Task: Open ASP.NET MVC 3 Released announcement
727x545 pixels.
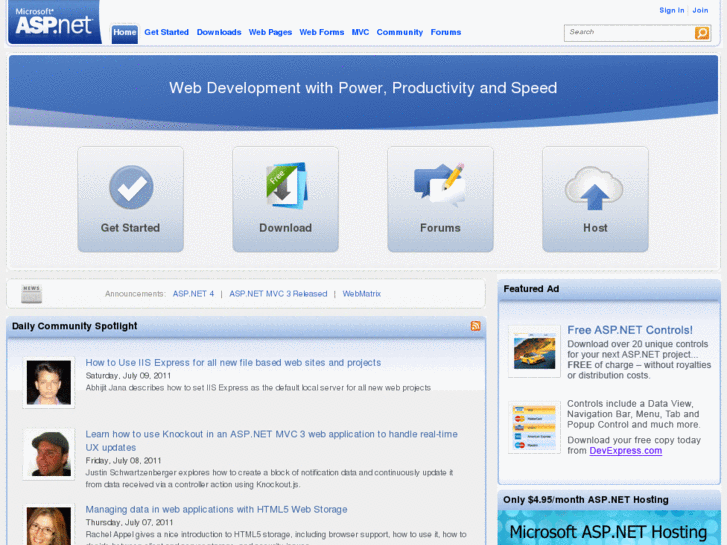Action: tap(278, 294)
